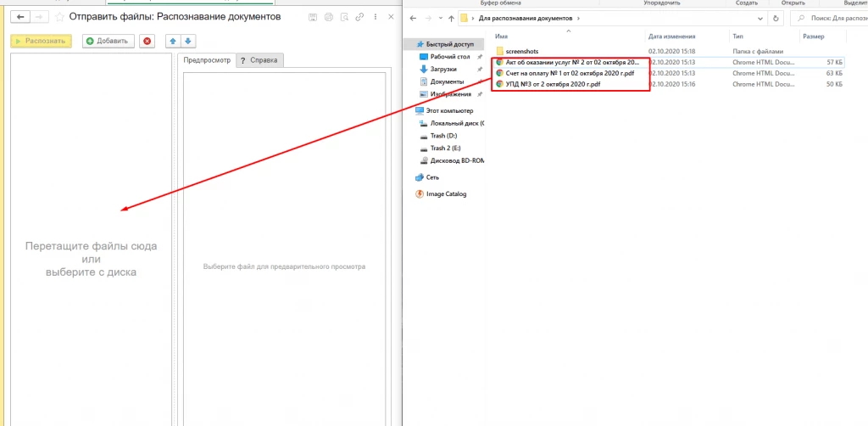Open Рабочий стол in navigation pane
The image size is (868, 426).
point(450,57)
